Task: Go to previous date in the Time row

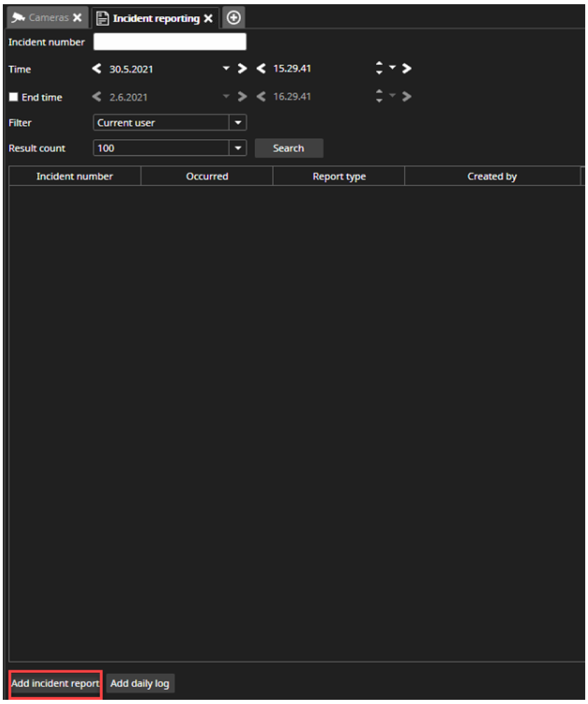Action: click(97, 69)
